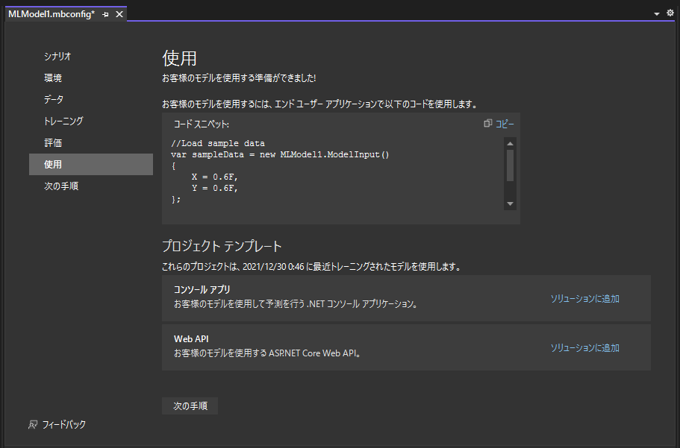Image resolution: width=680 pixels, height=448 pixels.
Task: Go to the シナリオ step
Action: pyautogui.click(x=57, y=56)
